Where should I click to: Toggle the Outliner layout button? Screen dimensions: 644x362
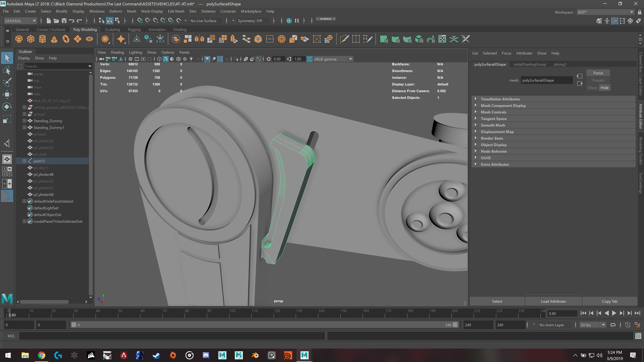7,196
